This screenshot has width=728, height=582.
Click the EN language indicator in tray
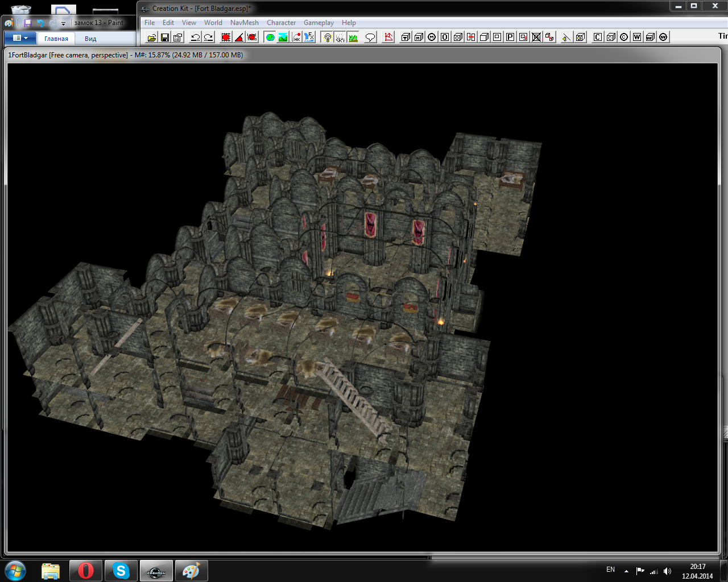610,569
